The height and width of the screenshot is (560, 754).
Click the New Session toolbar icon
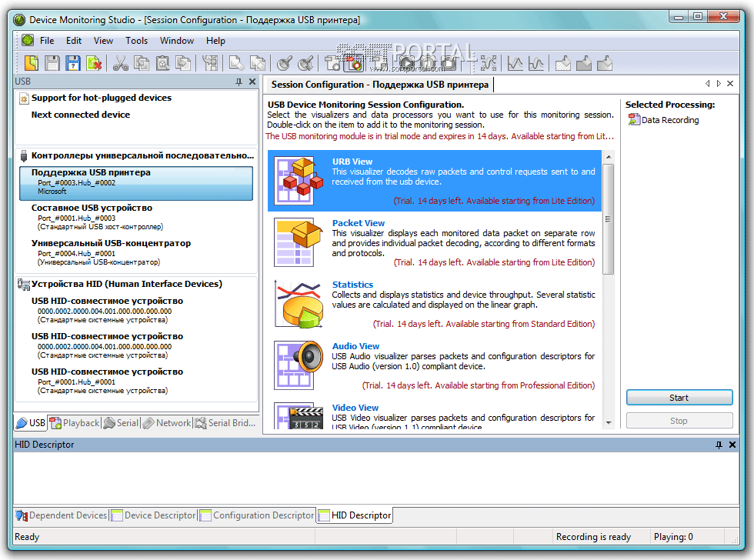click(x=32, y=63)
